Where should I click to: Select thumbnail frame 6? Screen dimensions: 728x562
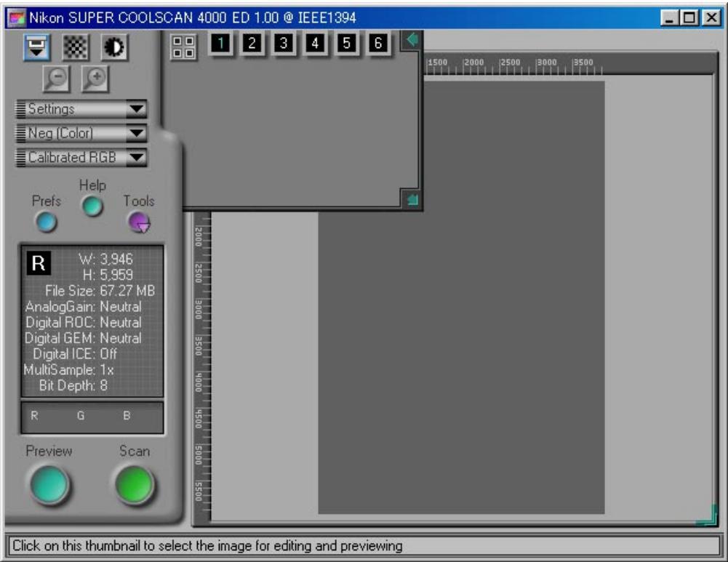click(x=378, y=43)
